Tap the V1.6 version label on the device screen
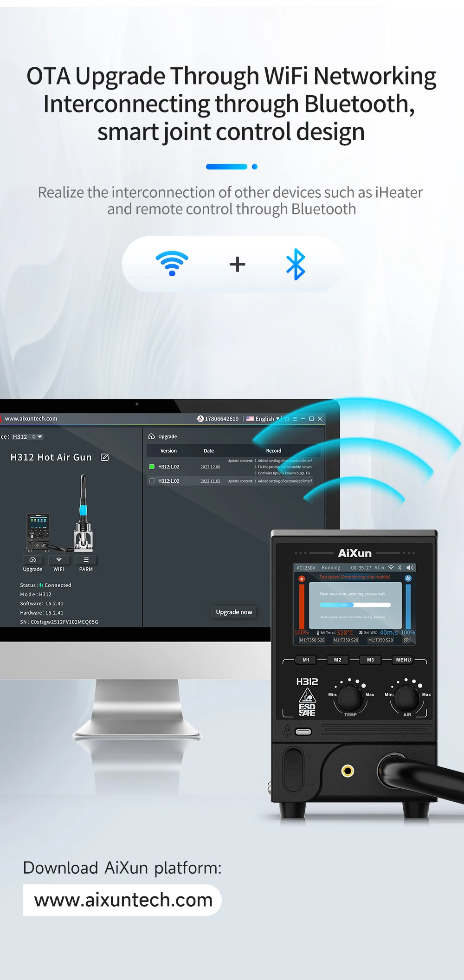Screen dimensions: 464x980 click(379, 568)
